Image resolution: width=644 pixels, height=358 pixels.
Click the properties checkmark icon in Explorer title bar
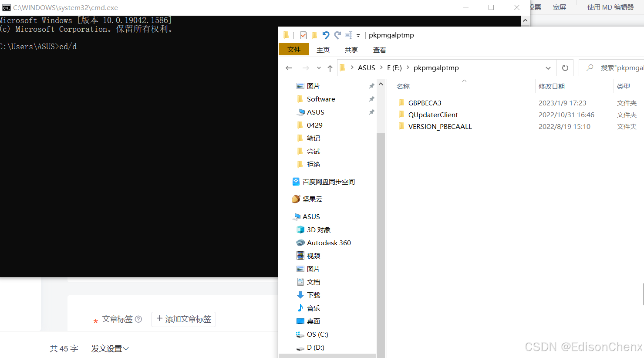[303, 35]
